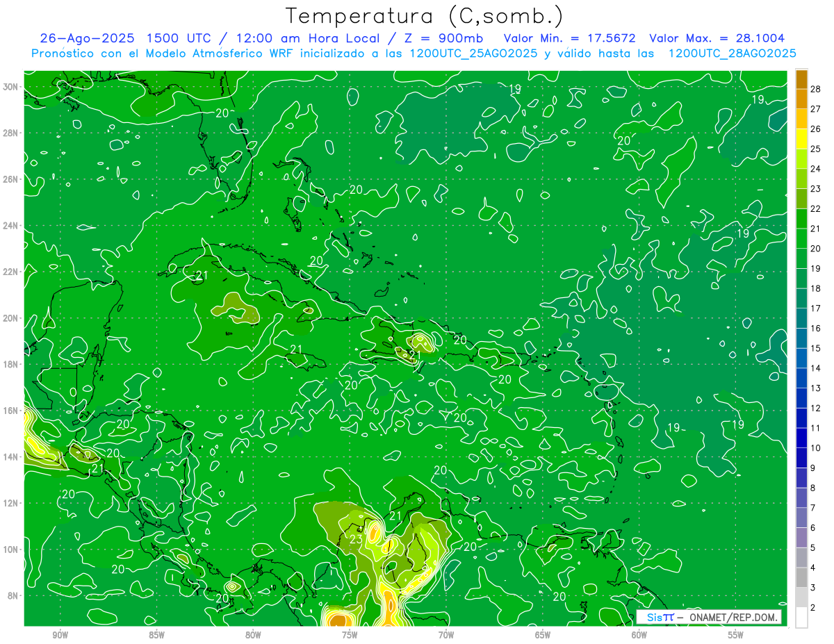Viewport: 834px width, 644px height.
Task: Click the legend band between 27 and 28
Action: [801, 99]
